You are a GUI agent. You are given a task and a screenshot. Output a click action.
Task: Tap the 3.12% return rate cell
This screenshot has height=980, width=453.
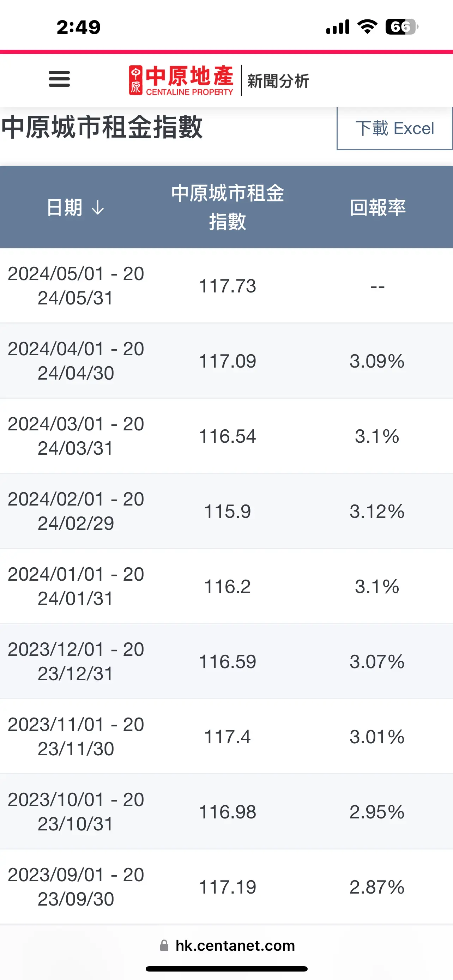(x=377, y=511)
